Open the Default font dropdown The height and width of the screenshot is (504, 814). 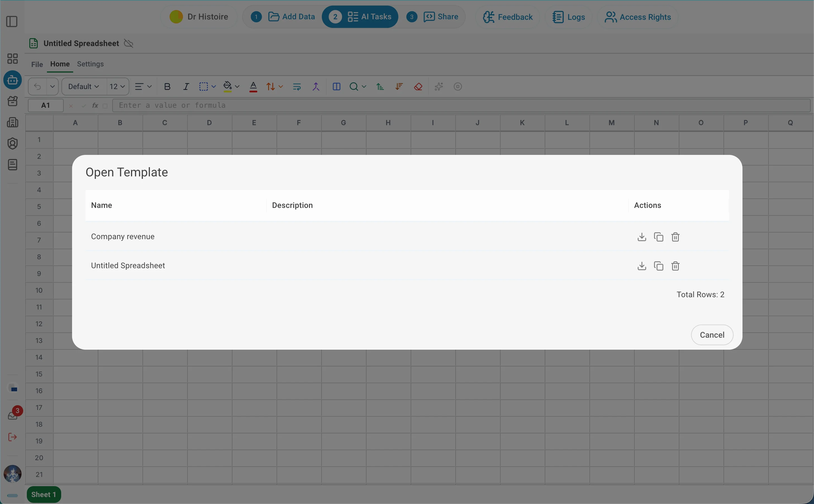(x=84, y=87)
